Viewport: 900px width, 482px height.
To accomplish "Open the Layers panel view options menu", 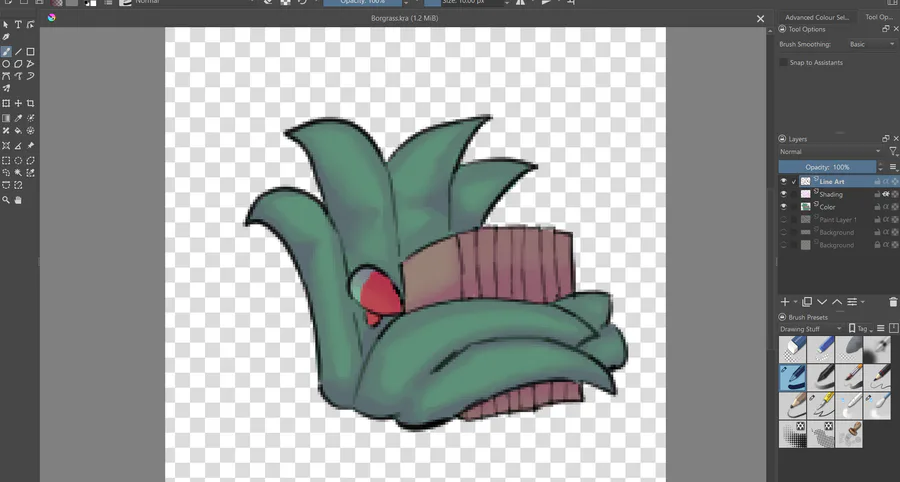I will 893,167.
